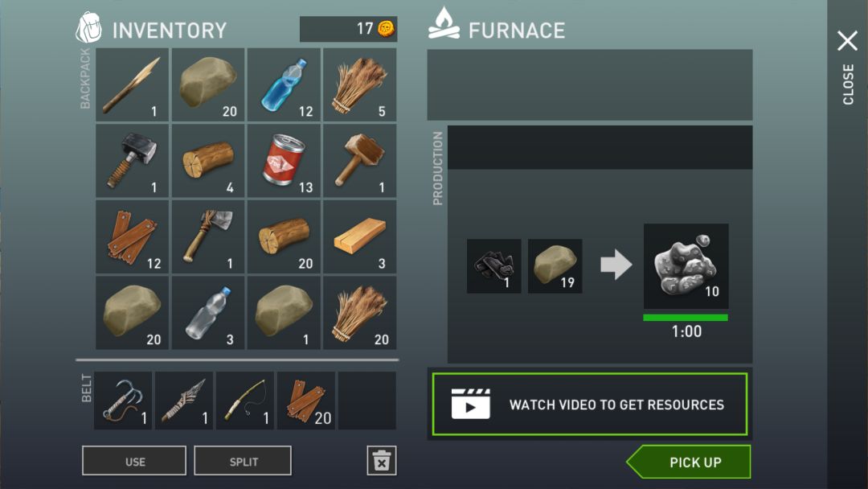
Task: Click the red canned food item
Action: click(x=284, y=161)
